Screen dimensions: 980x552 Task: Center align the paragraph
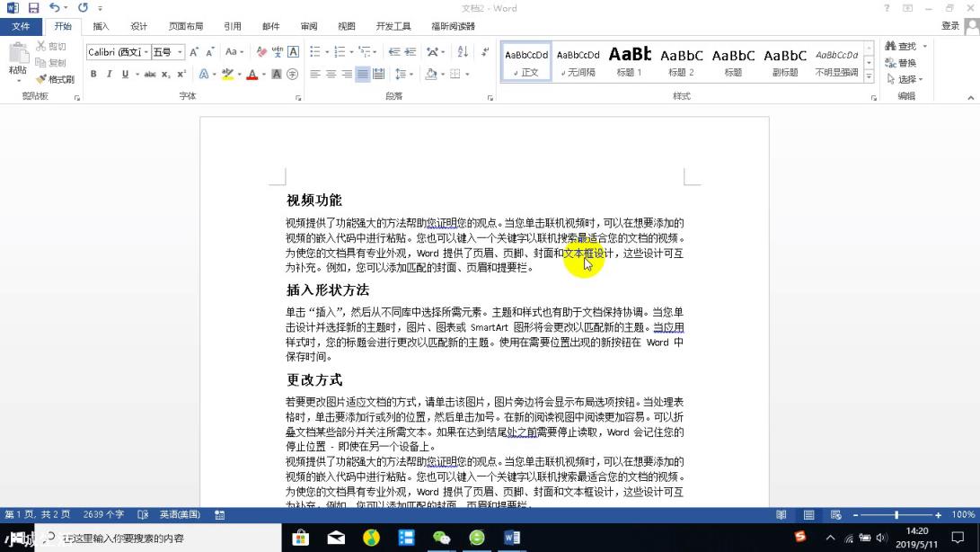pyautogui.click(x=331, y=75)
